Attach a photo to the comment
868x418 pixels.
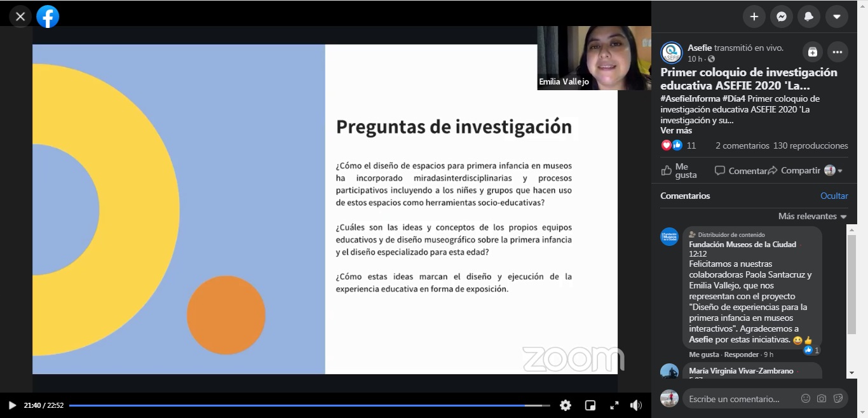click(x=822, y=398)
